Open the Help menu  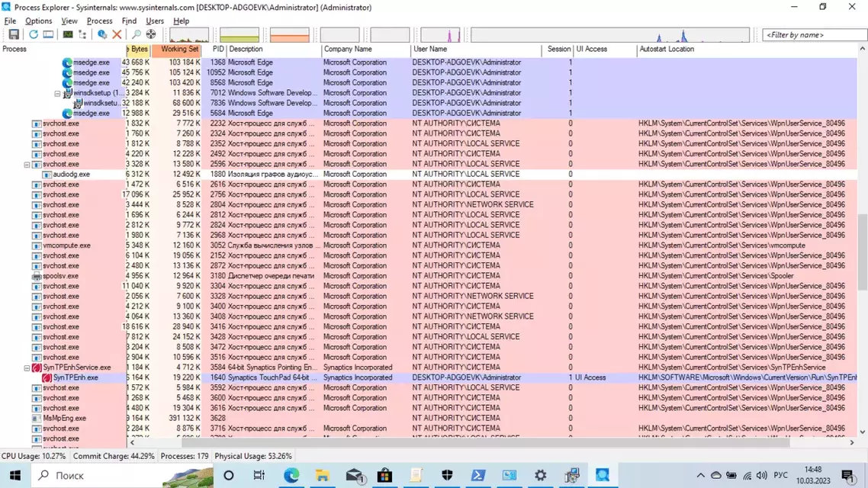[181, 21]
